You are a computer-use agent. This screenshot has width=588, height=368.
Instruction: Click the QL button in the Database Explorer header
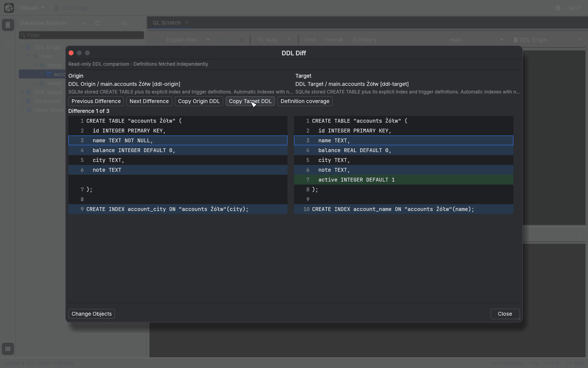[125, 23]
